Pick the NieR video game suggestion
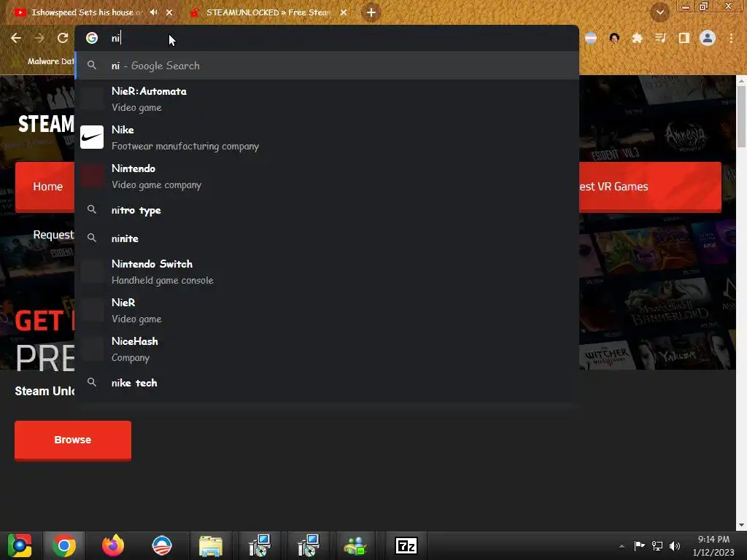 click(327, 311)
